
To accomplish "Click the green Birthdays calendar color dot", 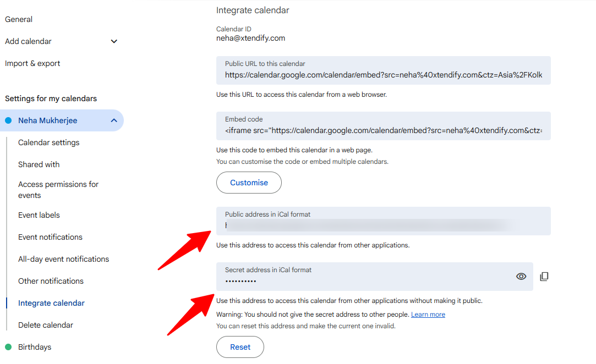I will pyautogui.click(x=8, y=347).
